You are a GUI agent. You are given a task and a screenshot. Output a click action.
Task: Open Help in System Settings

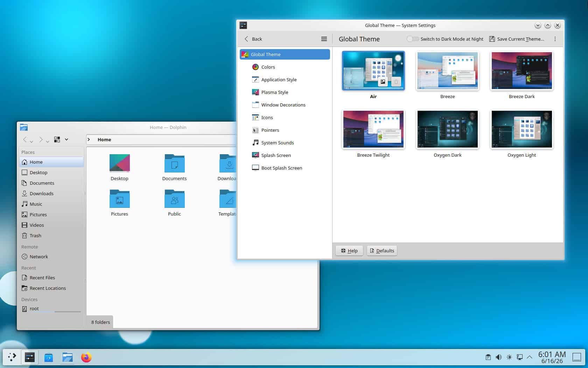[349, 251]
